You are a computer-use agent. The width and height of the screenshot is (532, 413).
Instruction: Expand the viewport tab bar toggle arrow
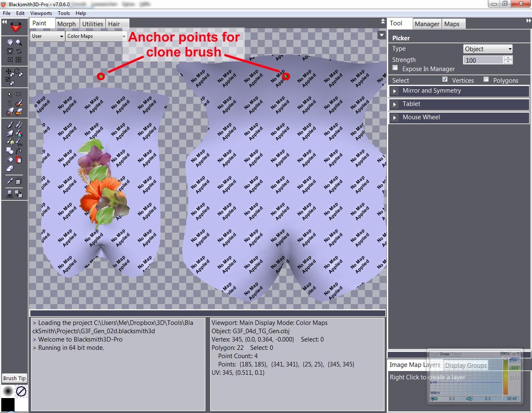[x=383, y=21]
